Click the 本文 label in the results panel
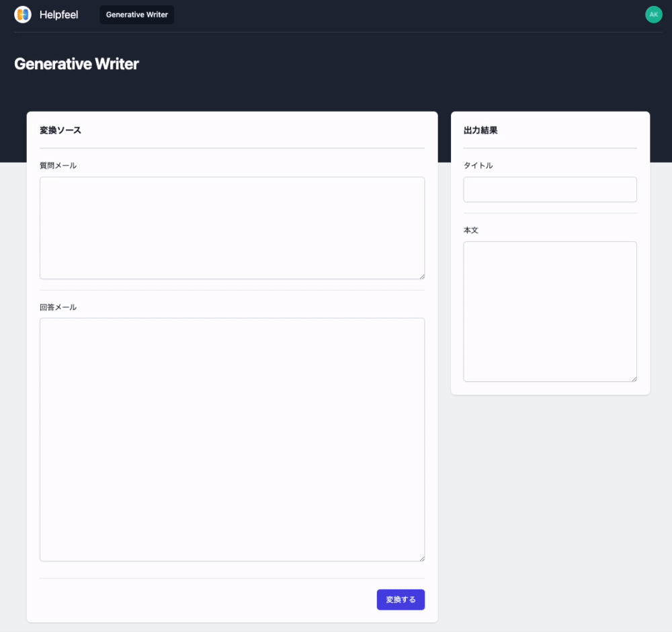The width and height of the screenshot is (672, 632). 470,230
